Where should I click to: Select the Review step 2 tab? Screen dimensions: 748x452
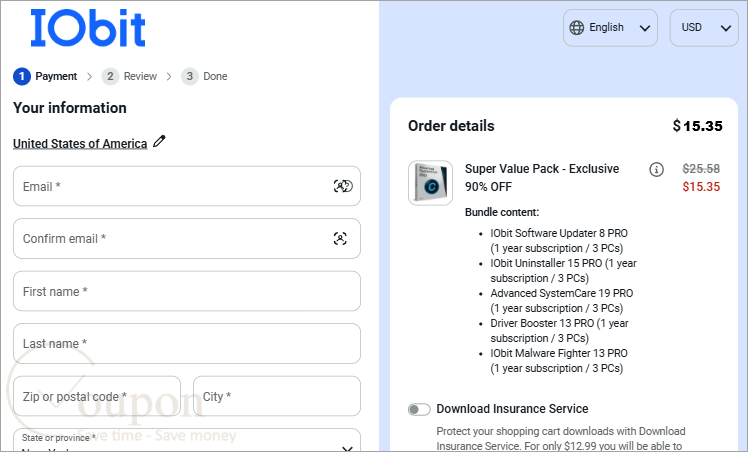[x=129, y=76]
